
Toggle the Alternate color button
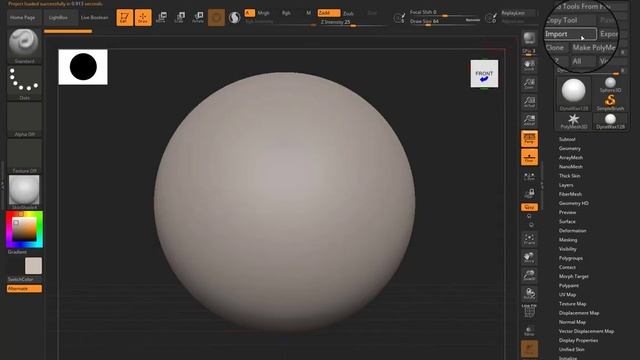24,289
